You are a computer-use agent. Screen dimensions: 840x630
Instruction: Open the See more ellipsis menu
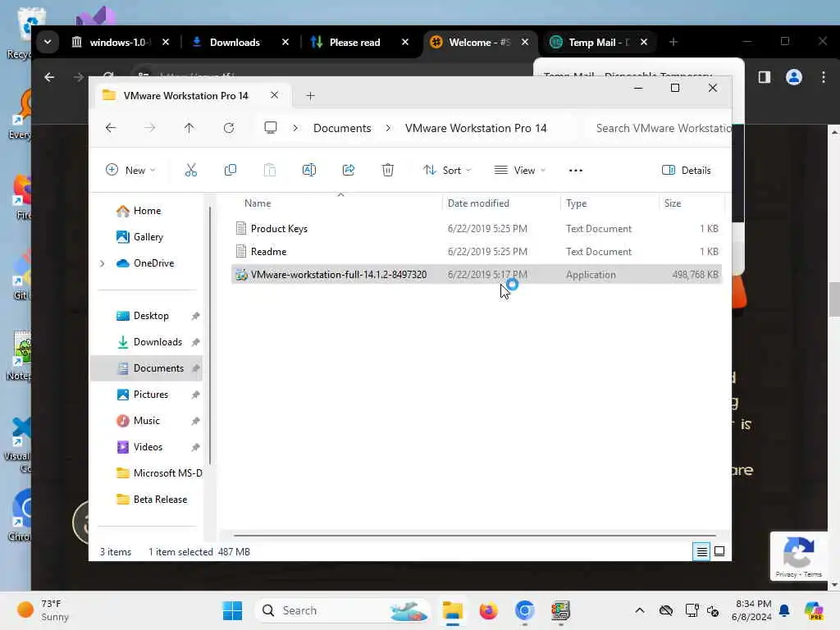pyautogui.click(x=575, y=171)
